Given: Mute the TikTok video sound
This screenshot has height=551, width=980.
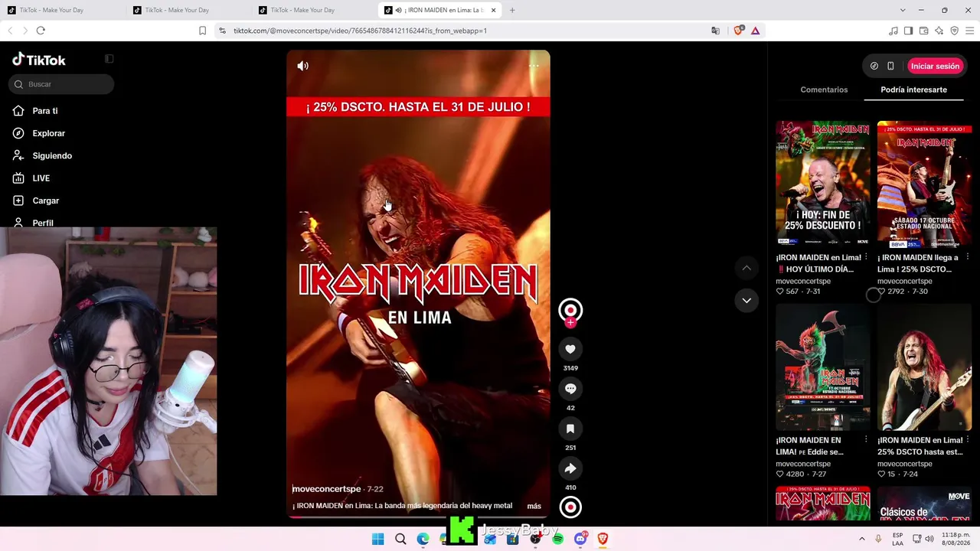Looking at the screenshot, I should pyautogui.click(x=303, y=66).
